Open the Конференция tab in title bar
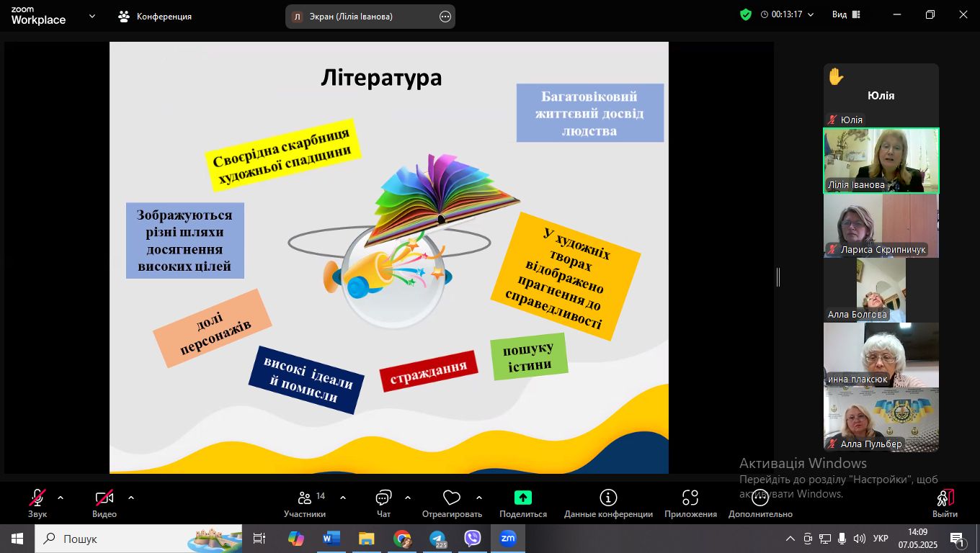The image size is (980, 553). [156, 16]
